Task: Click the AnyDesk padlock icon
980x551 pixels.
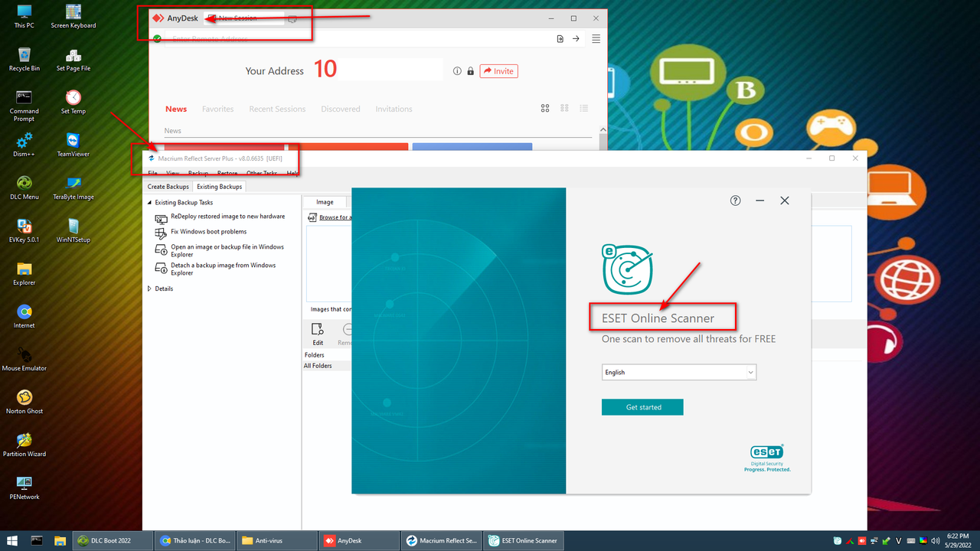Action: (x=471, y=71)
